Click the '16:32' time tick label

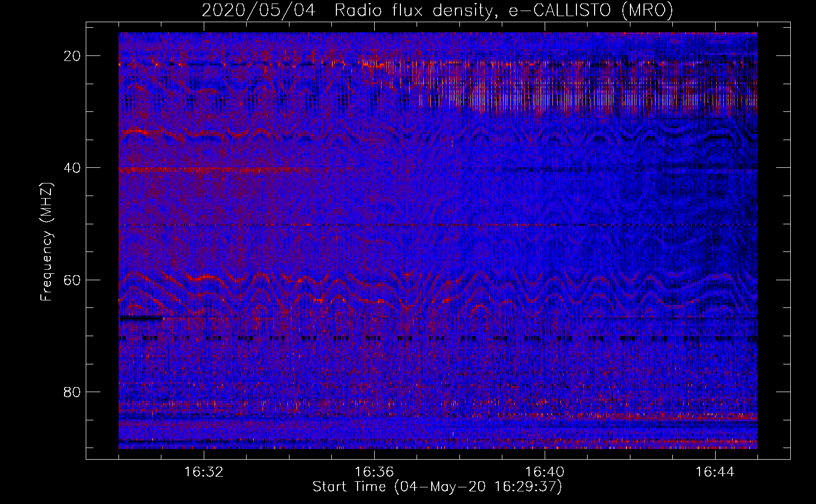coord(204,472)
